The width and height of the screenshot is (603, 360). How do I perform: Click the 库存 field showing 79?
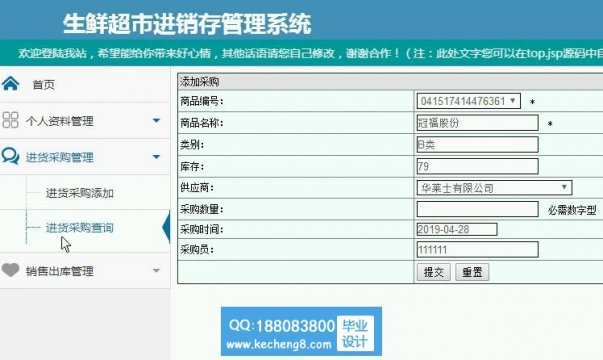pos(477,166)
